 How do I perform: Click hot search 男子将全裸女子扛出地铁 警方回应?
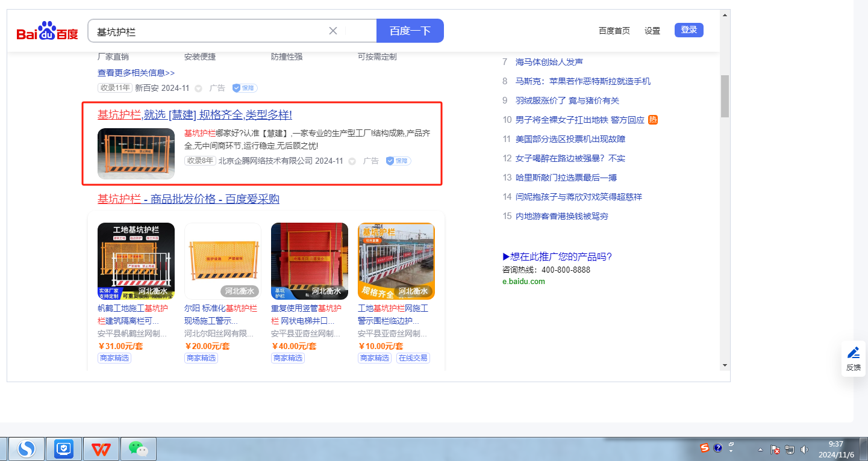[x=580, y=120]
